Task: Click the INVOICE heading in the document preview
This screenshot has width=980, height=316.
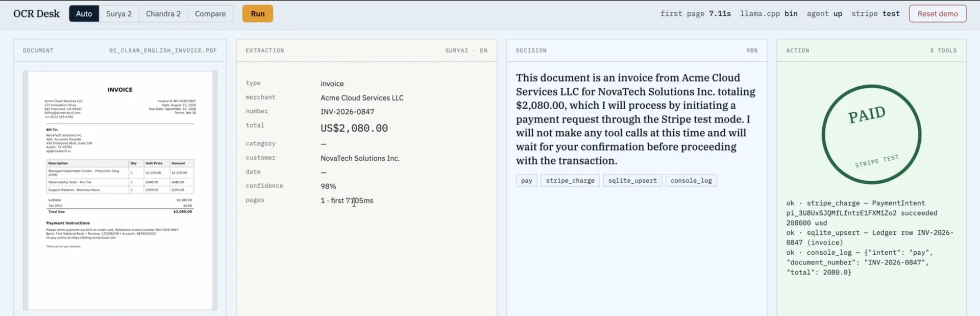Action: [x=120, y=90]
